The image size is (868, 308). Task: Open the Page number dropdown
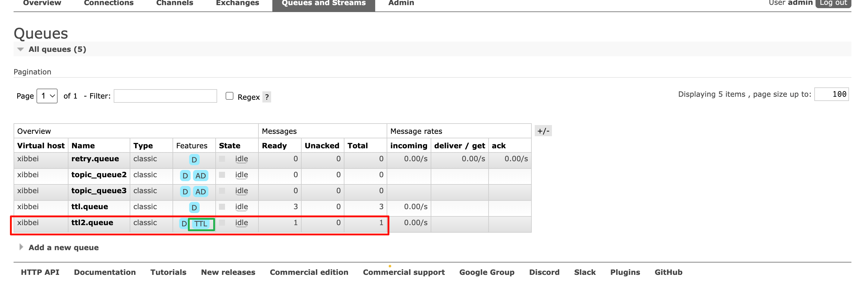(47, 96)
